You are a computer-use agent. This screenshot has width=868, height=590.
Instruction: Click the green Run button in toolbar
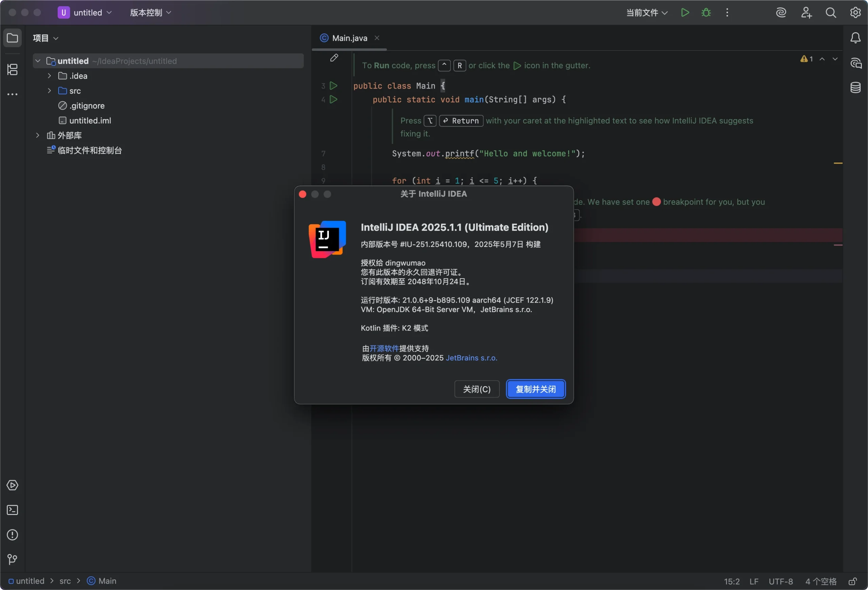pos(685,13)
